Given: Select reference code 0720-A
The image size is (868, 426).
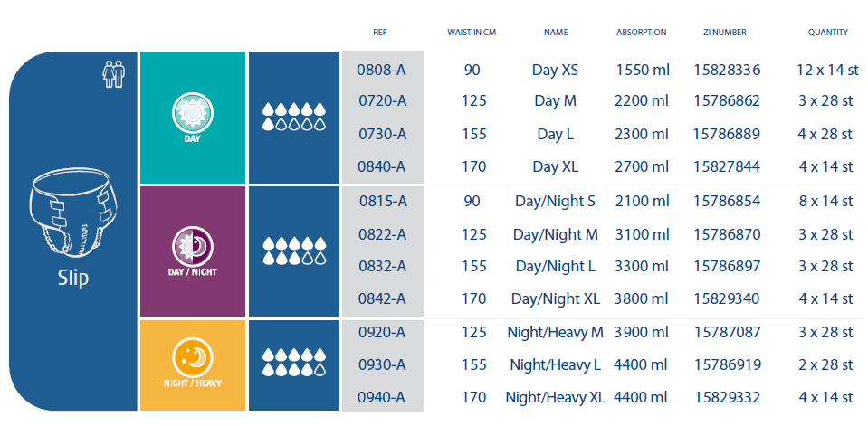Looking at the screenshot, I should (383, 100).
